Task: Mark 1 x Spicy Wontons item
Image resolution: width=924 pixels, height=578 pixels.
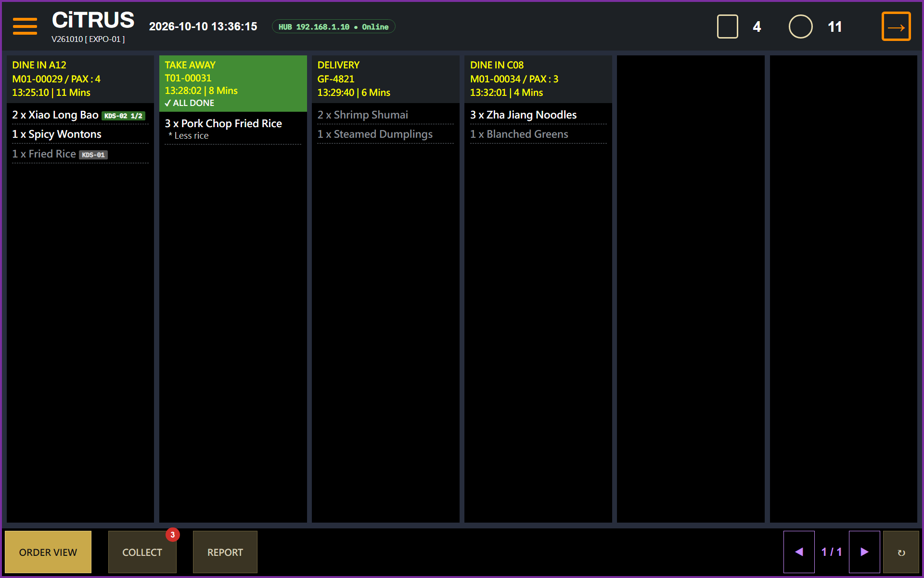Action: coord(80,134)
